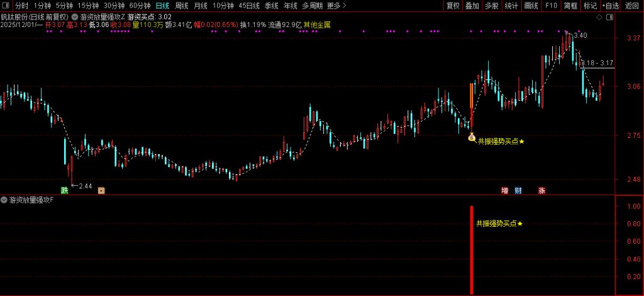
Task: Click the 标记 mark button
Action: [590, 6]
